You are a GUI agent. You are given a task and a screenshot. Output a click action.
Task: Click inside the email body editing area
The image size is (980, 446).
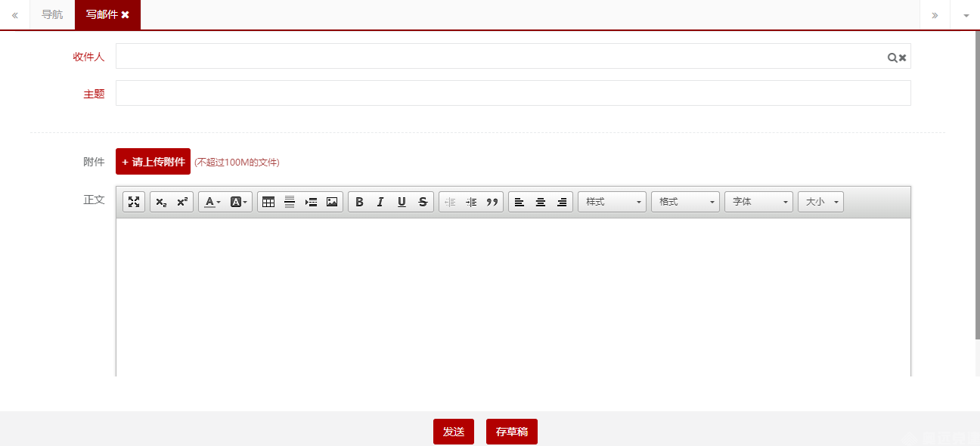click(x=513, y=297)
